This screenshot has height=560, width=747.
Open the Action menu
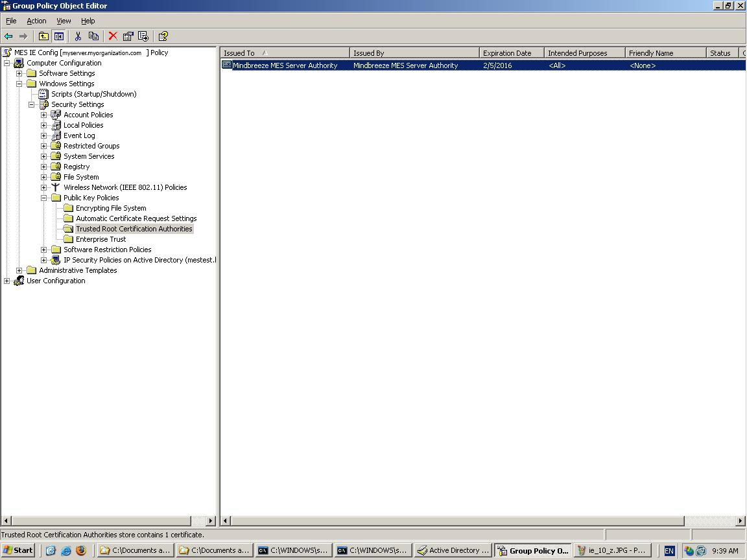coord(36,21)
